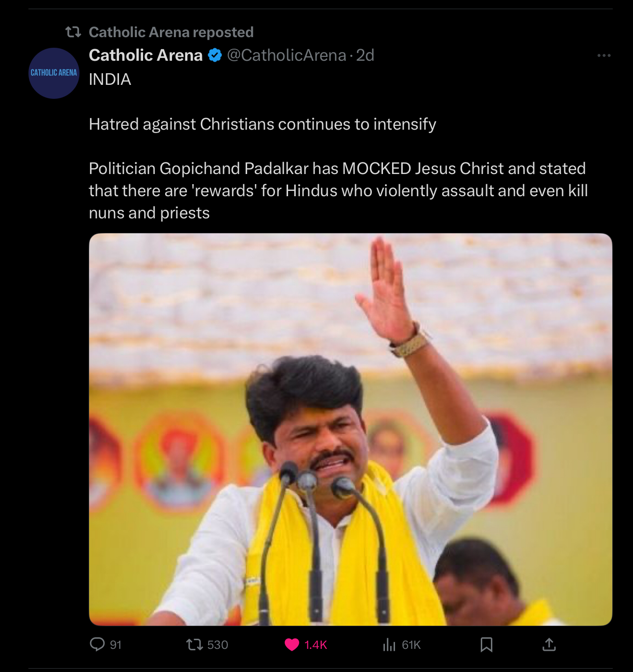Click the 91 replies count
633x672 pixels.
point(116,645)
